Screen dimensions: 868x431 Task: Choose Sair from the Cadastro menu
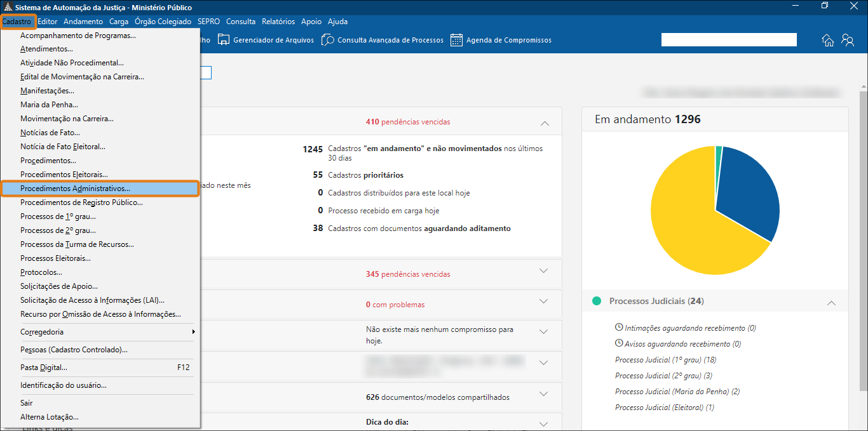pyautogui.click(x=100, y=403)
